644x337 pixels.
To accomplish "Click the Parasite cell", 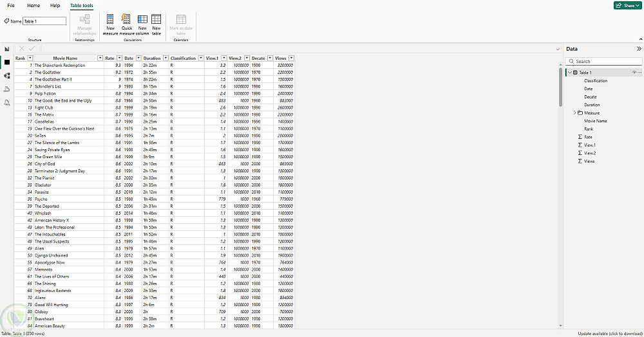I will pyautogui.click(x=69, y=192).
